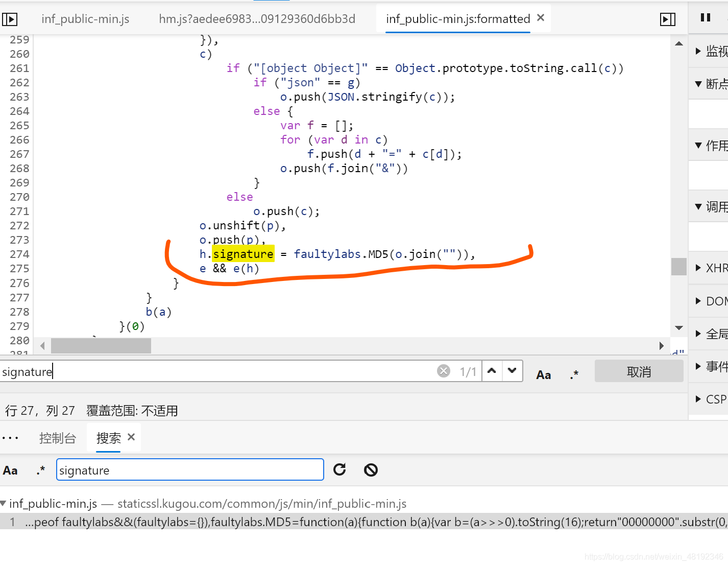Refresh the global search results
This screenshot has height=566, width=728.
click(339, 469)
